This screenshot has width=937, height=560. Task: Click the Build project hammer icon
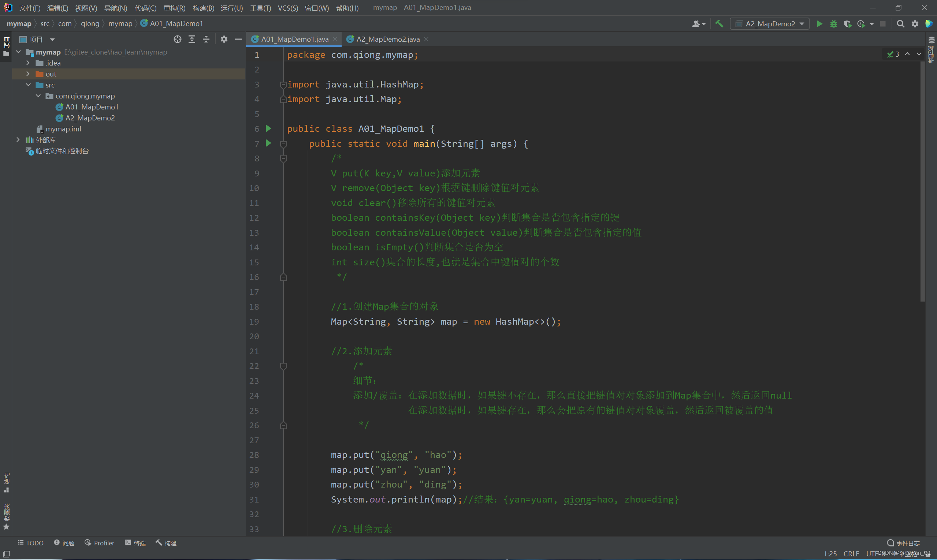[719, 24]
